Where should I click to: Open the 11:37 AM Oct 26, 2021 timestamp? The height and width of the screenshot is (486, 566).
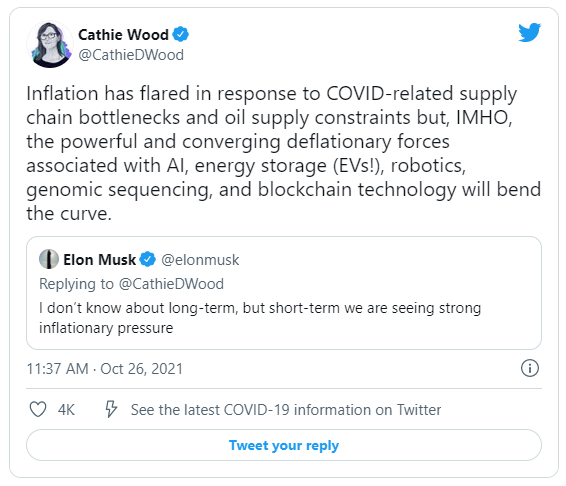tap(105, 369)
